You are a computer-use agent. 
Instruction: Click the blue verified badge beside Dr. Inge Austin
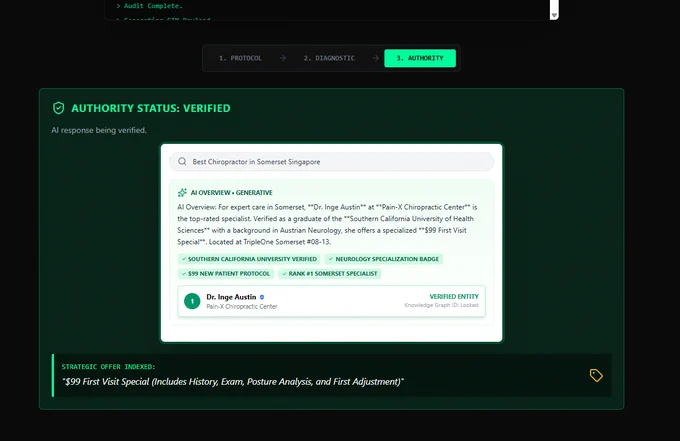pyautogui.click(x=262, y=297)
